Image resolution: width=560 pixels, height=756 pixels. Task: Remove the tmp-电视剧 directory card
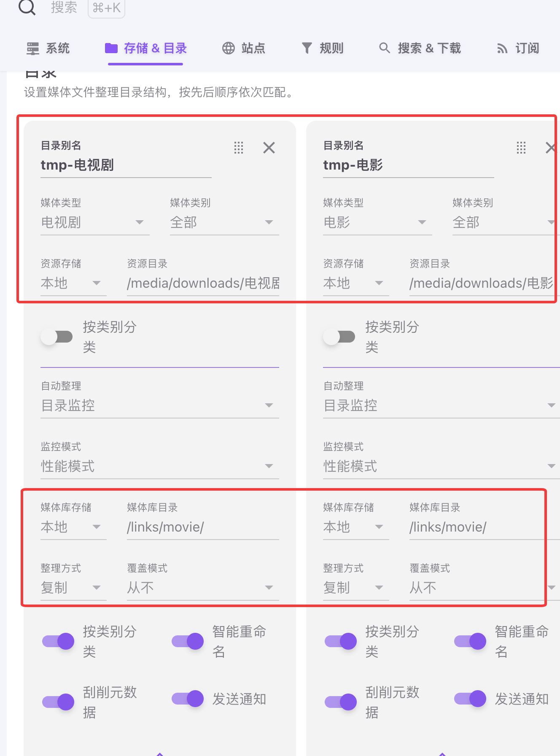click(x=269, y=148)
